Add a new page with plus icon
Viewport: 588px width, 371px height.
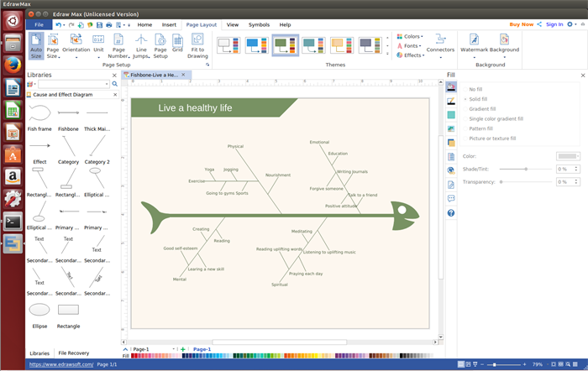coord(183,348)
